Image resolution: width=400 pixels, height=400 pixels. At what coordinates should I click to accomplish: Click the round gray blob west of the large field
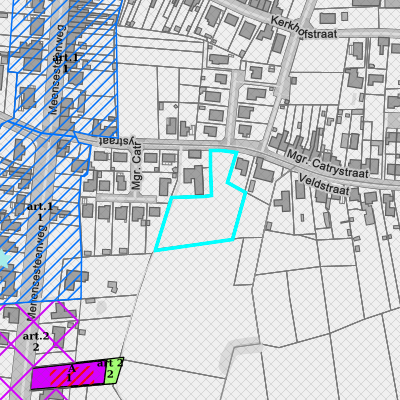click(101, 307)
